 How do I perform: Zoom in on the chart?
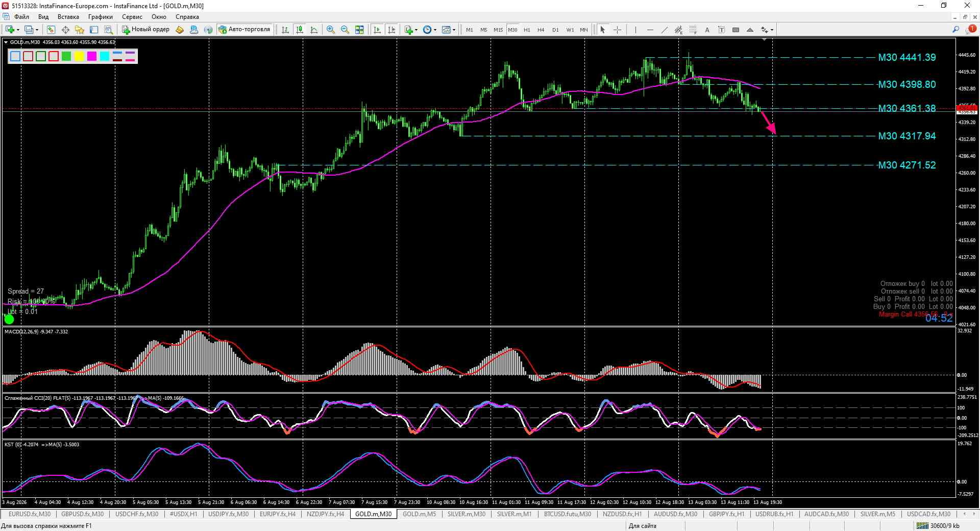click(331, 30)
